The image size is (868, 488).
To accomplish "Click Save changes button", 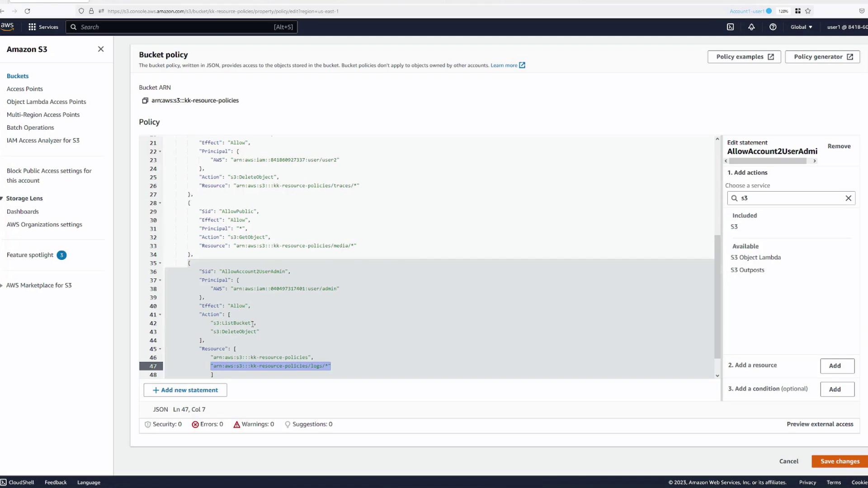I will click(x=840, y=461).
